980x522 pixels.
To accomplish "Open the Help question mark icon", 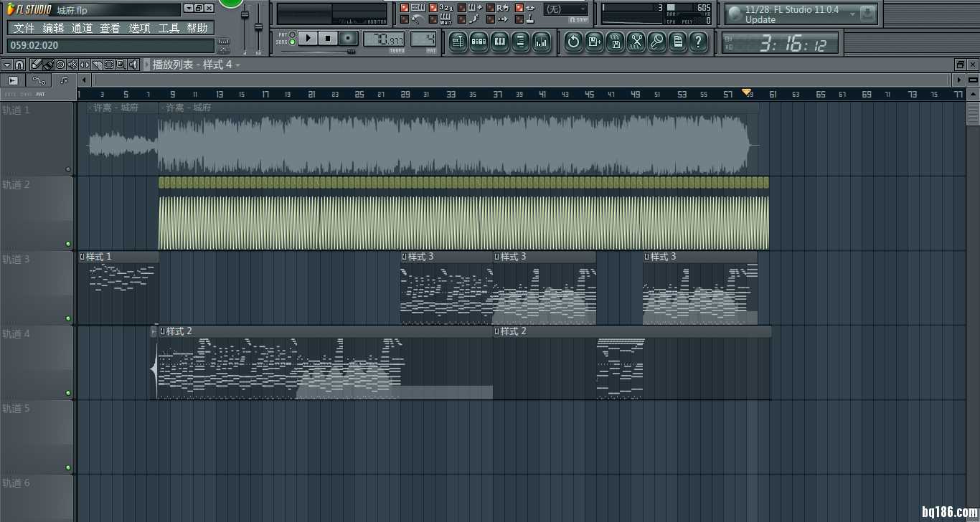I will (698, 42).
